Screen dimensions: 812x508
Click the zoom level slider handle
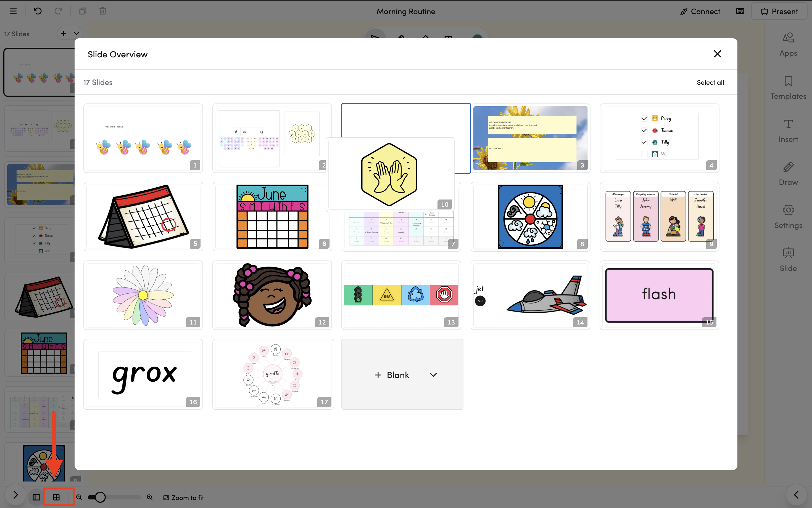(x=100, y=497)
